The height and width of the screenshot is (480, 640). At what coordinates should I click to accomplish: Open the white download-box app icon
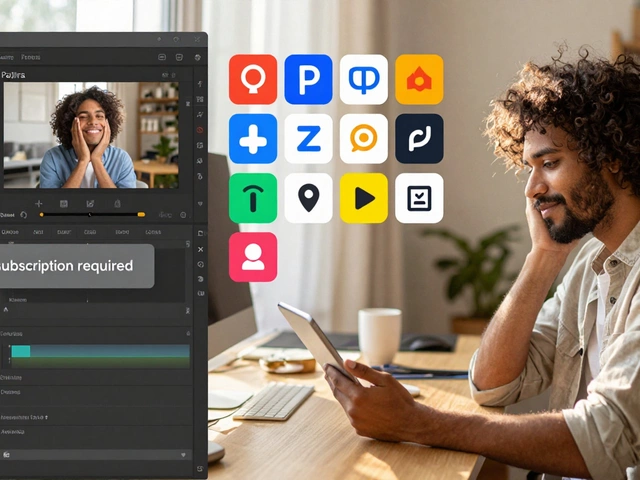pyautogui.click(x=419, y=198)
